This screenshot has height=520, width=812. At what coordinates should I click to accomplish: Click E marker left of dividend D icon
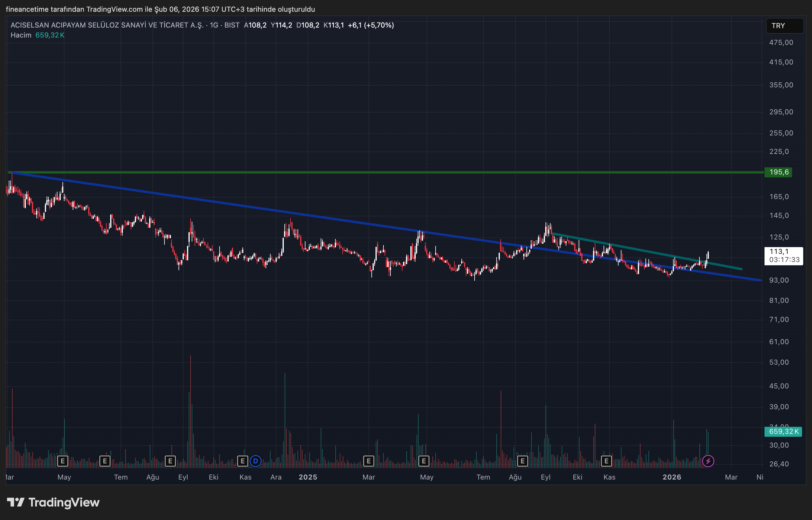[242, 461]
